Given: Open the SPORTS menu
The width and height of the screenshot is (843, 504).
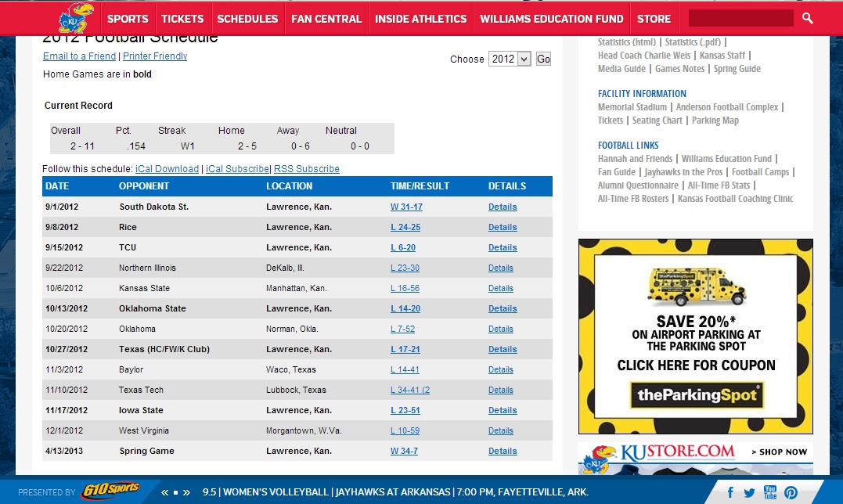Looking at the screenshot, I should 128,19.
